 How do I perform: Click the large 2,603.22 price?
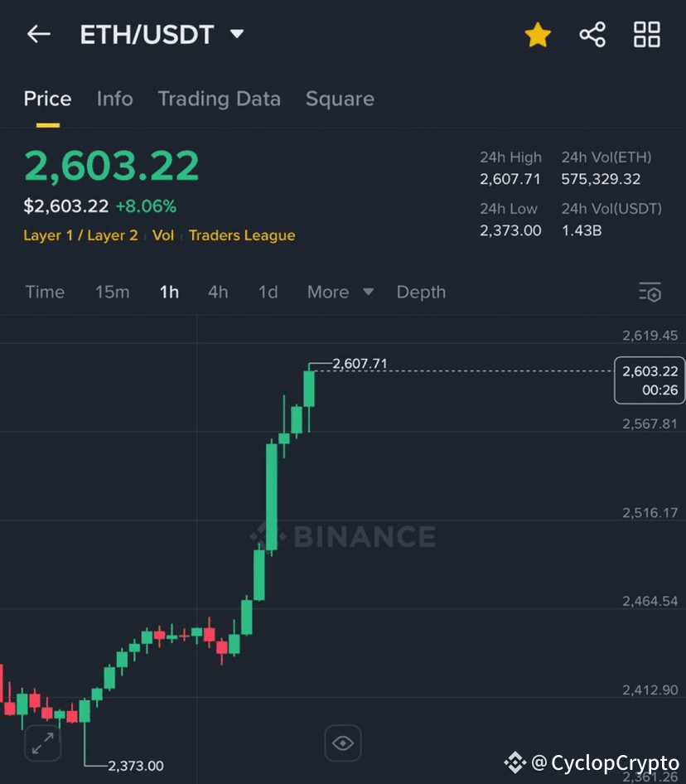[112, 166]
